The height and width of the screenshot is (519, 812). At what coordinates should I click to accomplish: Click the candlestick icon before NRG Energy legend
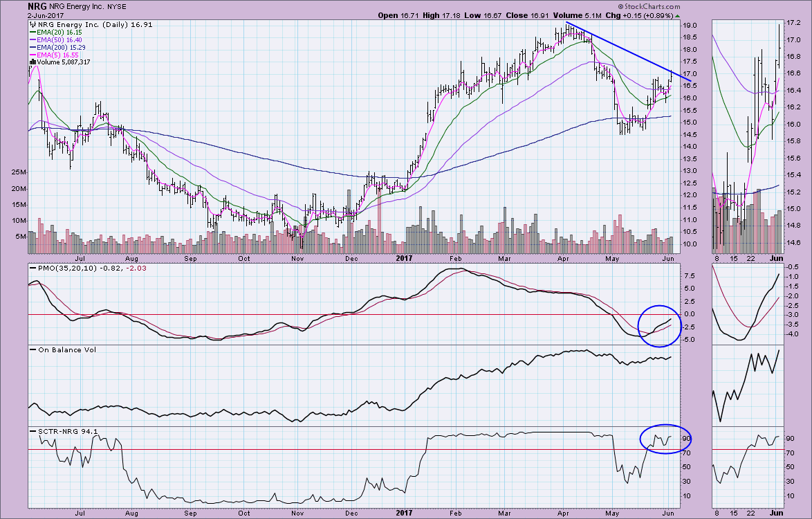pos(31,24)
